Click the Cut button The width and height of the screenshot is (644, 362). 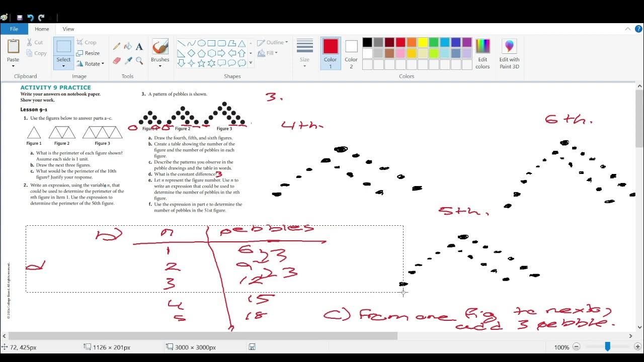35,42
